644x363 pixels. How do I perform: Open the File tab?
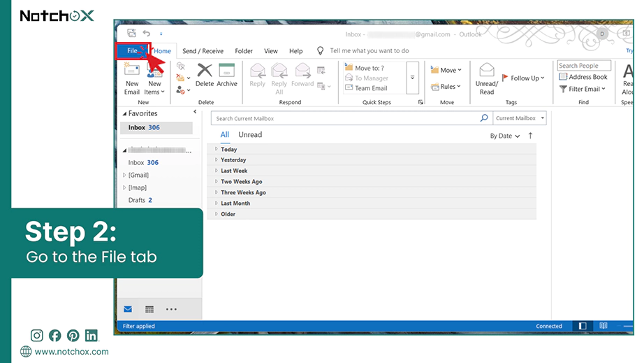pos(132,51)
